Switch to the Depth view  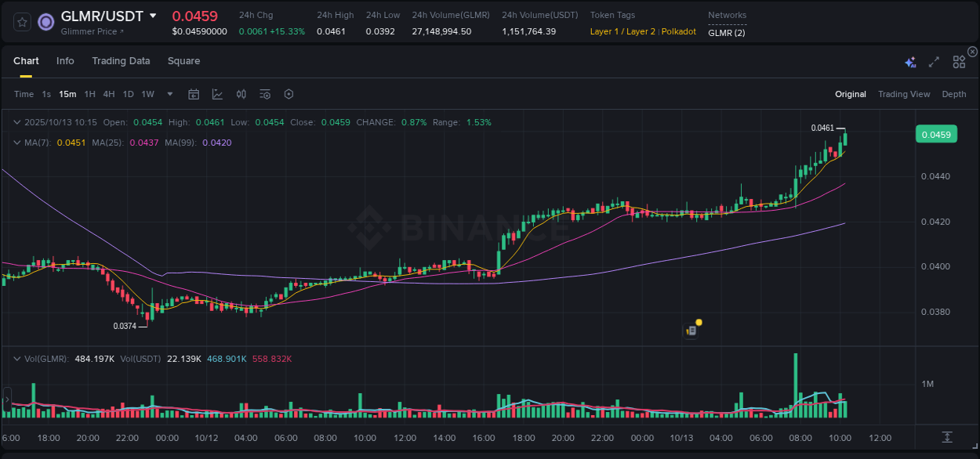coord(954,94)
